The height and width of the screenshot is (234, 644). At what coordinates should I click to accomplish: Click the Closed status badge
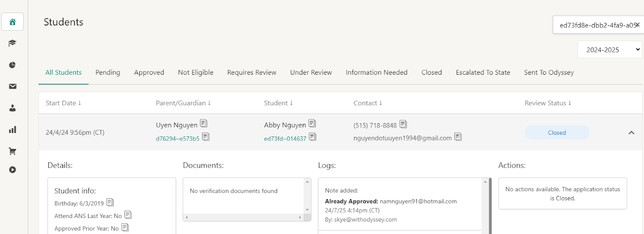click(557, 132)
